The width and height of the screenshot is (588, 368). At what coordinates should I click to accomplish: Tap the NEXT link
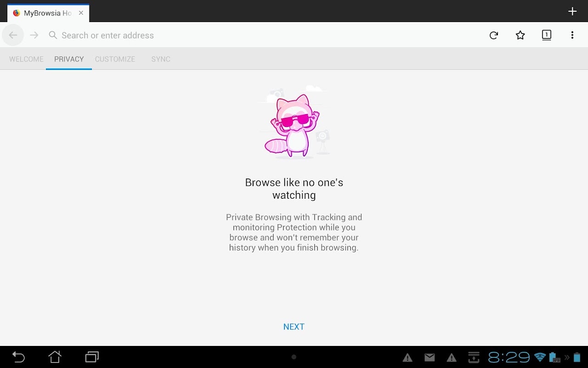(294, 327)
